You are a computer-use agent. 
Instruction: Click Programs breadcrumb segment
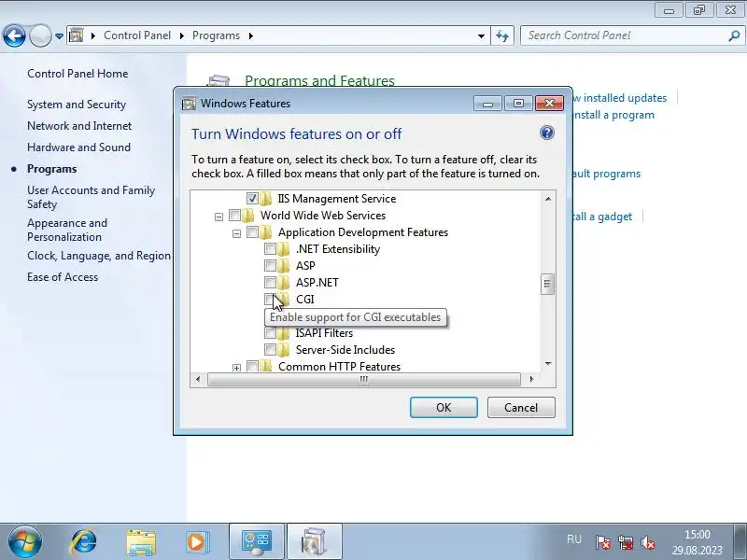216,35
